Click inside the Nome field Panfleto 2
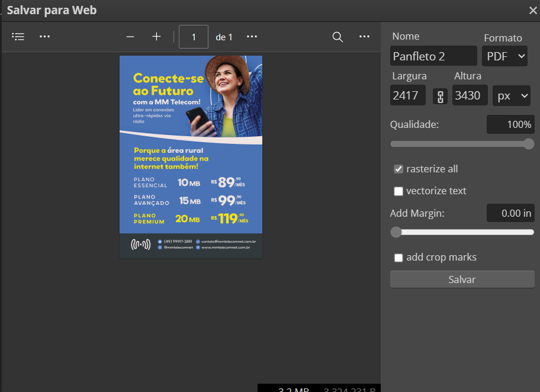This screenshot has height=392, width=540. [x=433, y=55]
